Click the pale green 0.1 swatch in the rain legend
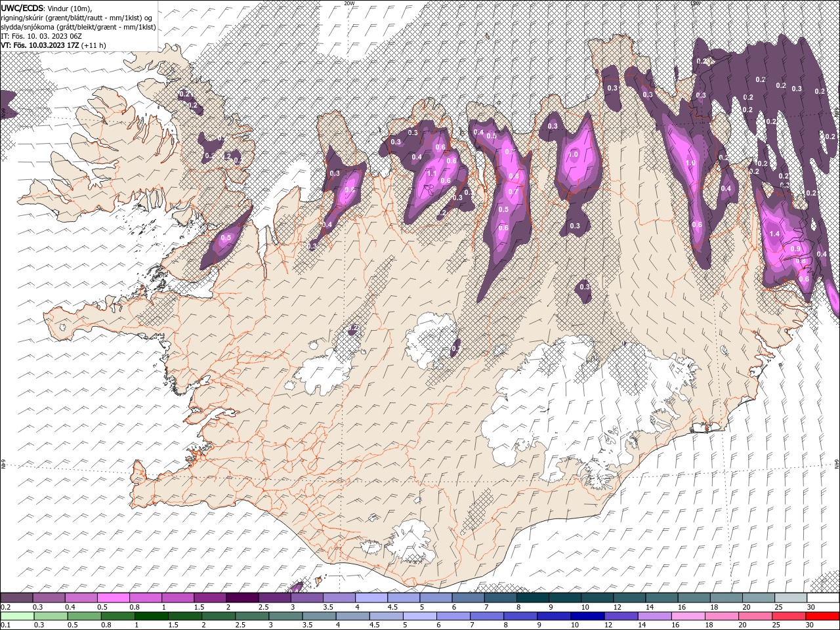The image size is (840, 630). (x=17, y=616)
